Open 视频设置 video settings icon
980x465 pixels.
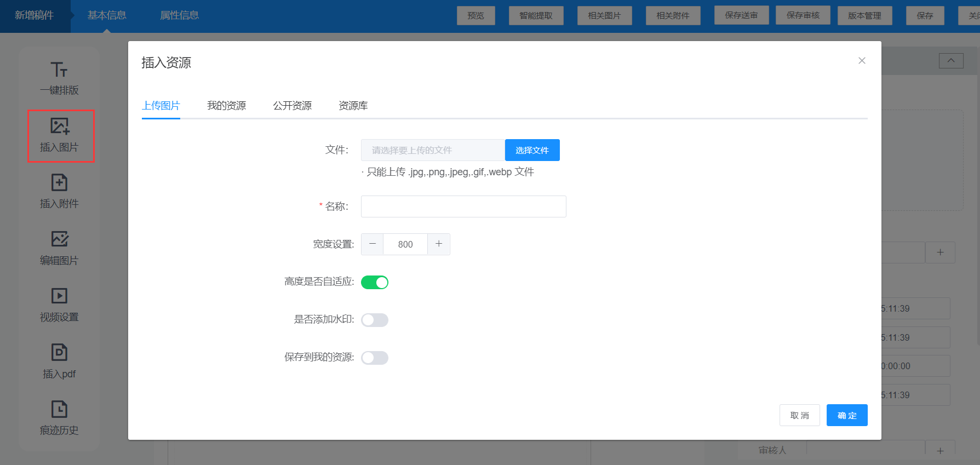[x=59, y=296]
